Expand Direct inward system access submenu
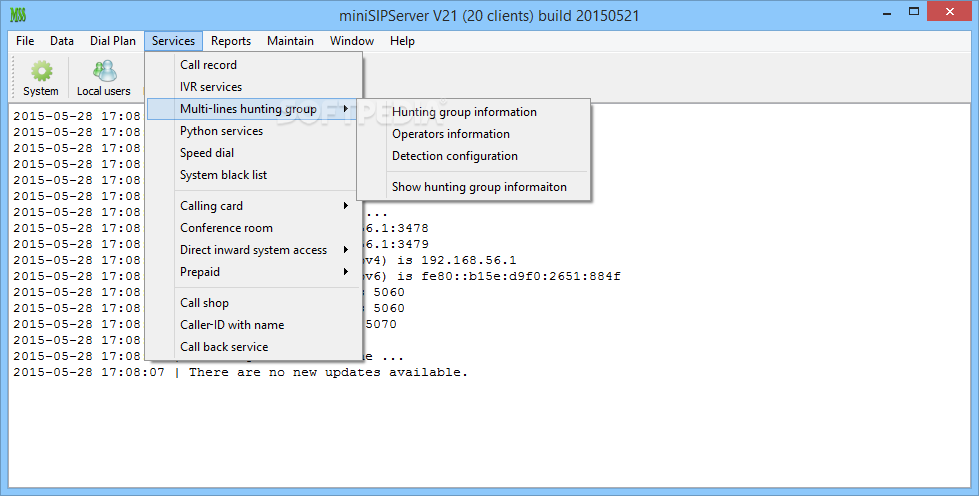 pos(254,250)
